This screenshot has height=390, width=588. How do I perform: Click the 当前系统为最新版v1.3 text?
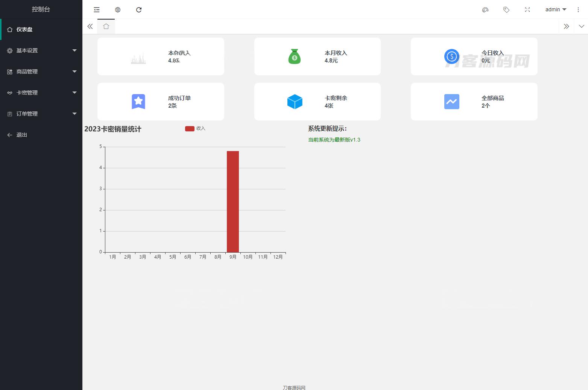[x=334, y=140]
